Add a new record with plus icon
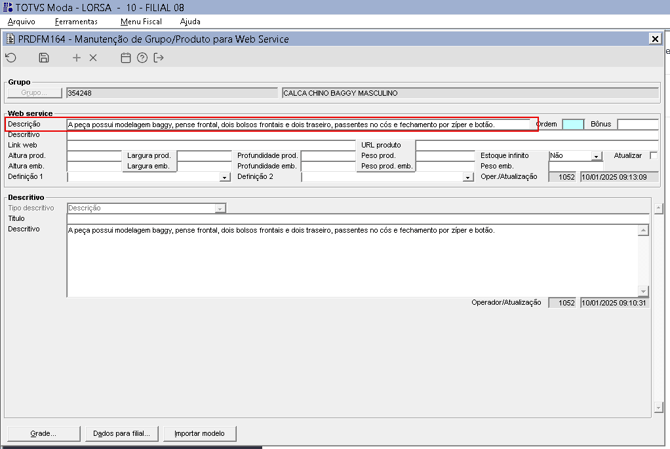This screenshot has height=449, width=670. [x=77, y=58]
